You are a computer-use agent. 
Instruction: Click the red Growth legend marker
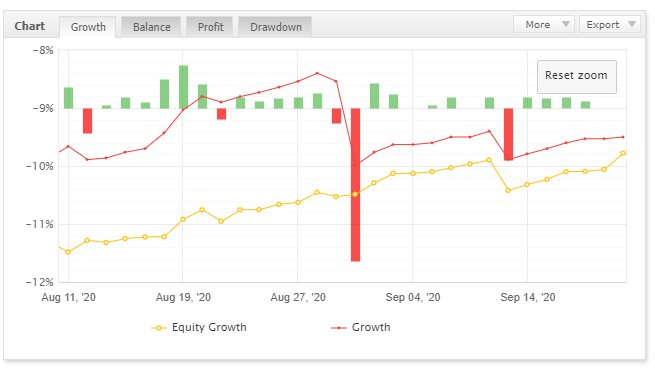(338, 328)
